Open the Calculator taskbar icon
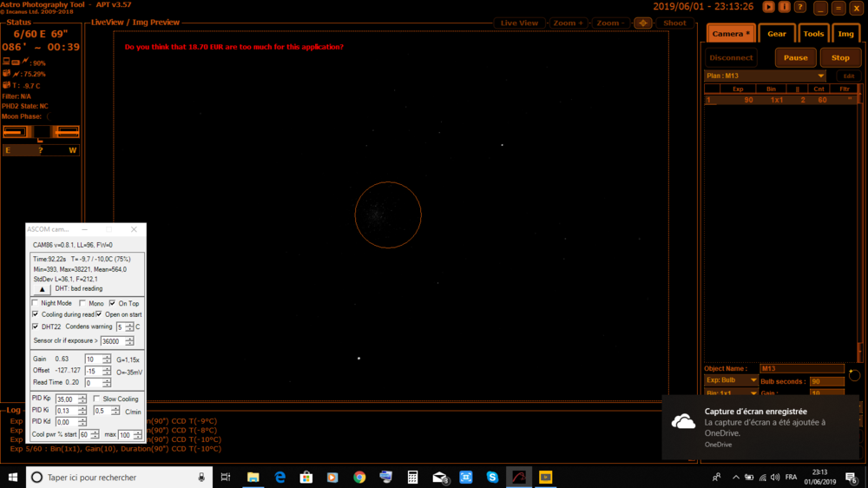868x488 pixels. point(412,477)
